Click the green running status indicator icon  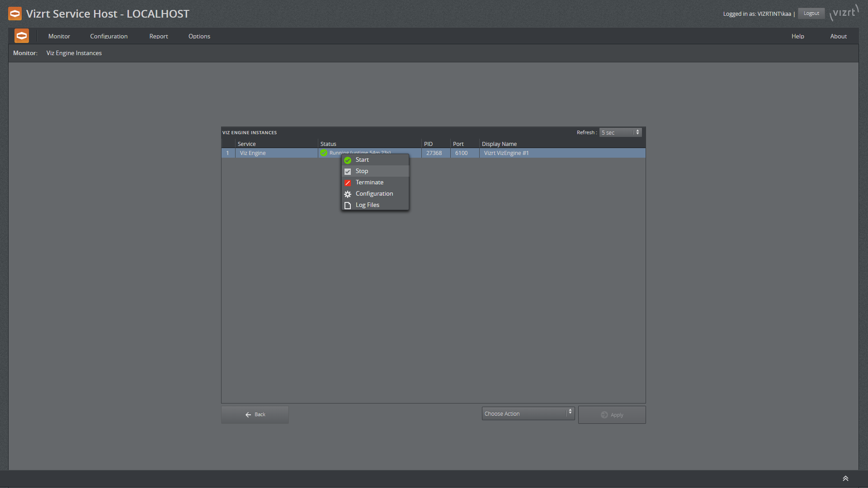[323, 153]
